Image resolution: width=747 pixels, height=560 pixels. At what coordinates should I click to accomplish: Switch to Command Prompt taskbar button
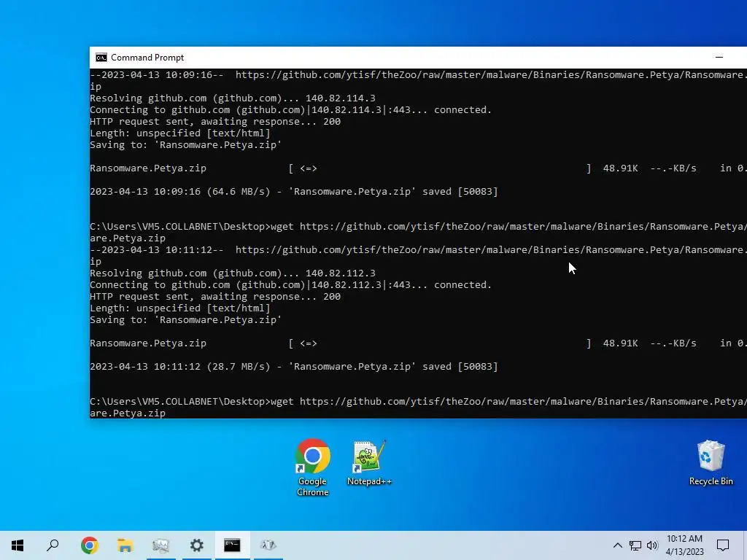[x=232, y=545]
